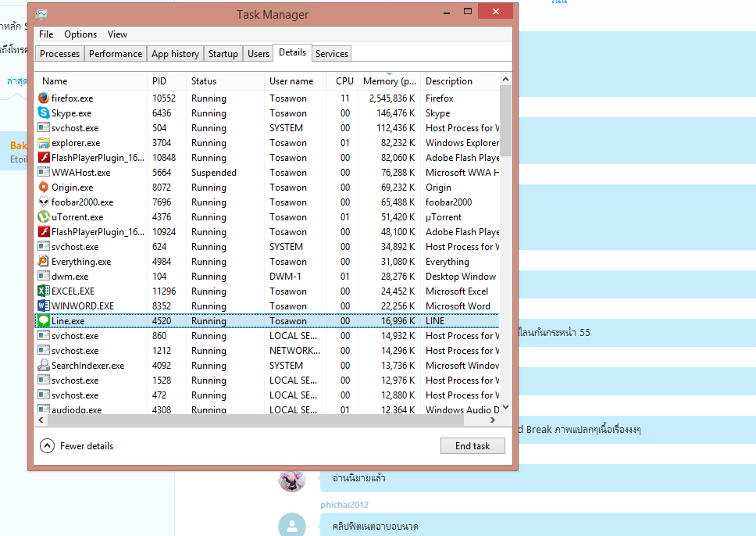Image resolution: width=756 pixels, height=536 pixels.
Task: Click the Flash icon for PID 10924
Action: click(44, 231)
